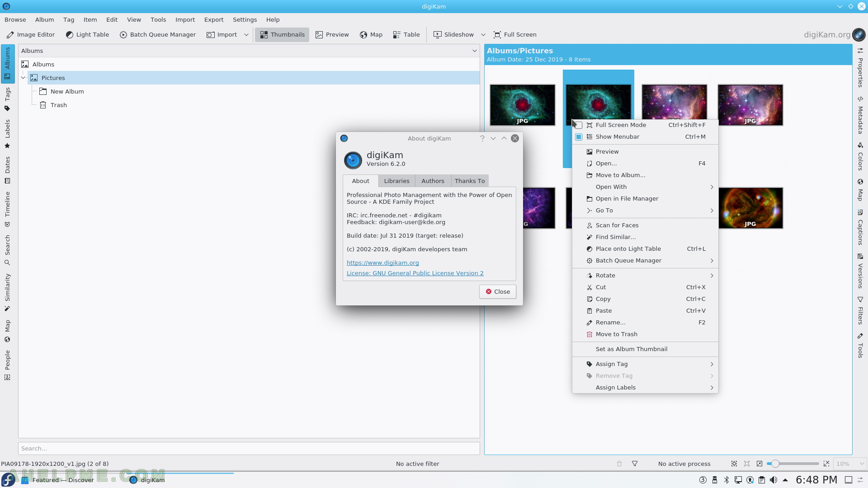Expand the Open With submenu
868x488 pixels.
[x=645, y=187]
